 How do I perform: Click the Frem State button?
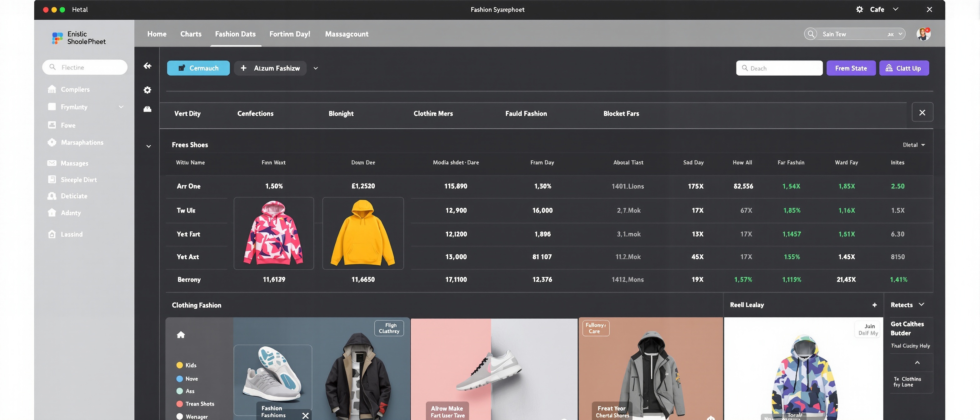tap(851, 68)
